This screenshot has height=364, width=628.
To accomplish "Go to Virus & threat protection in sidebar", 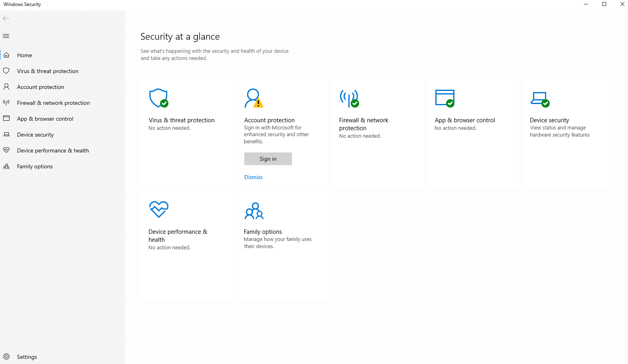I will (x=62, y=71).
